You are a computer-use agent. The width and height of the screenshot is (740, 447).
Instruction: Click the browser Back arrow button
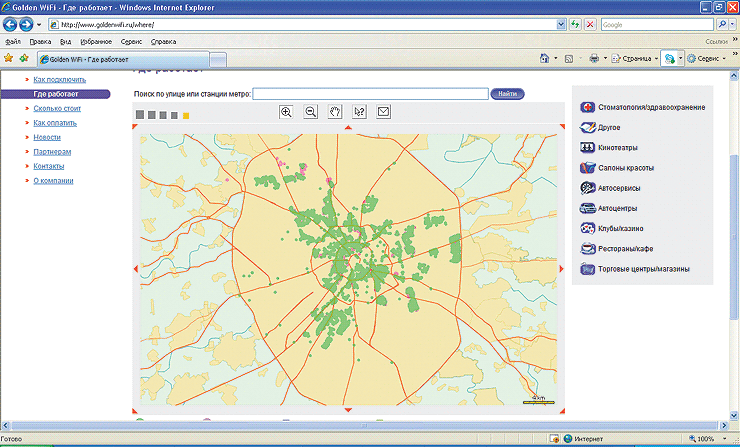coord(10,24)
